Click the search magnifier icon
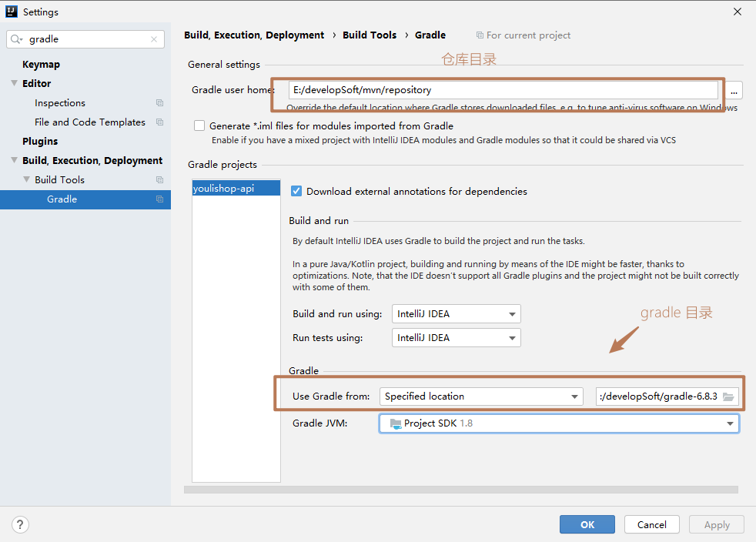This screenshot has width=756, height=542. pos(16,39)
